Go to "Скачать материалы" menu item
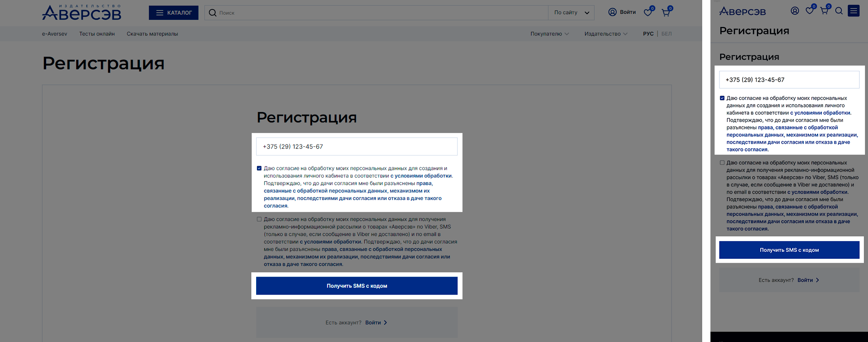The width and height of the screenshot is (868, 342). tap(152, 34)
